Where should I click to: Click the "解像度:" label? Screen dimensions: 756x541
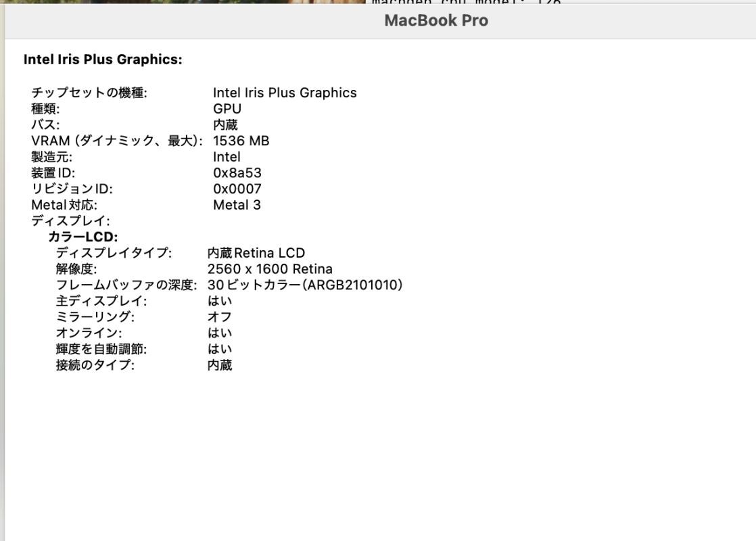(76, 268)
